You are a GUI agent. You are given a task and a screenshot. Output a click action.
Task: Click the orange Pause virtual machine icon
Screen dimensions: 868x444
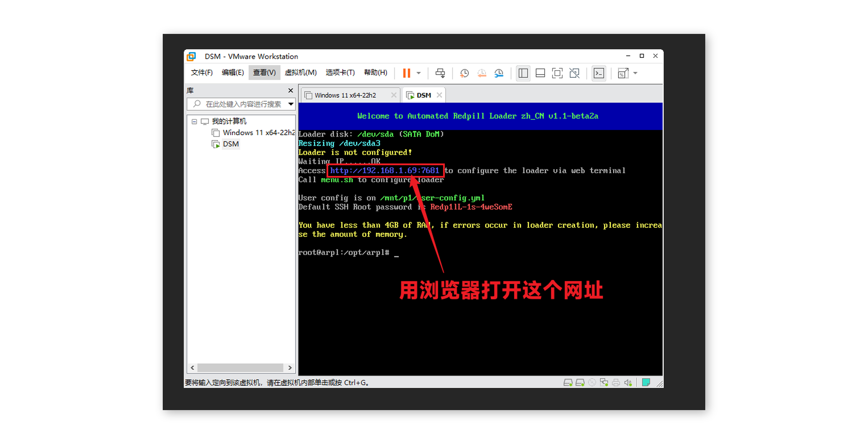[406, 73]
